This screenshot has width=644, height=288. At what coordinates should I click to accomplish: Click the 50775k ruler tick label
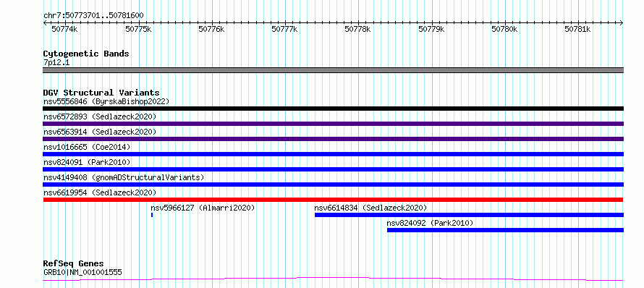[138, 29]
